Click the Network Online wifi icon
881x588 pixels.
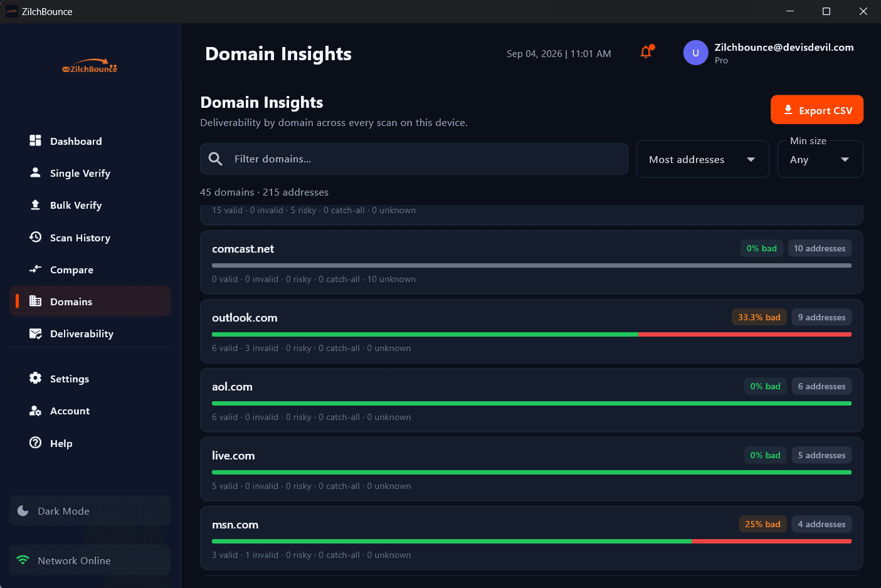23,560
